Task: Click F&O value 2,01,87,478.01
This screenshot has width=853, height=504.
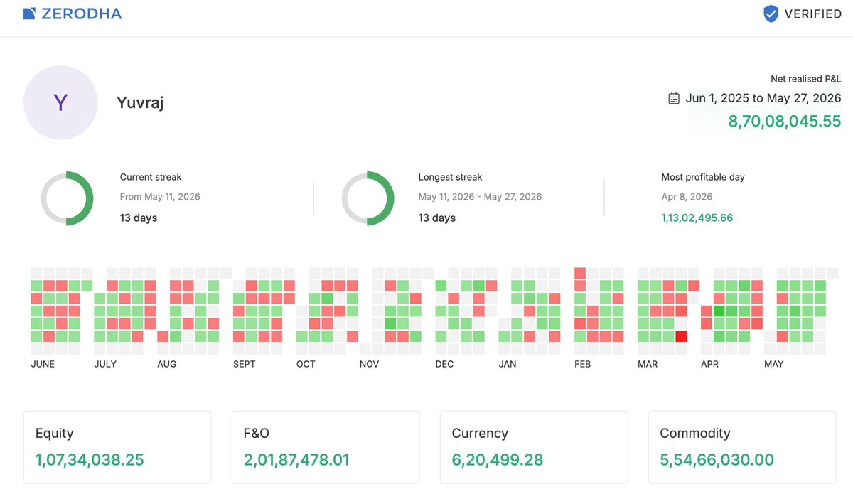Action: [x=296, y=460]
